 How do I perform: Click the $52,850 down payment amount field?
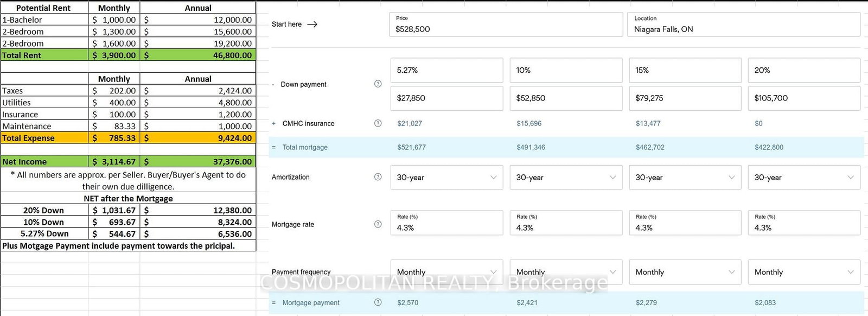(x=565, y=98)
